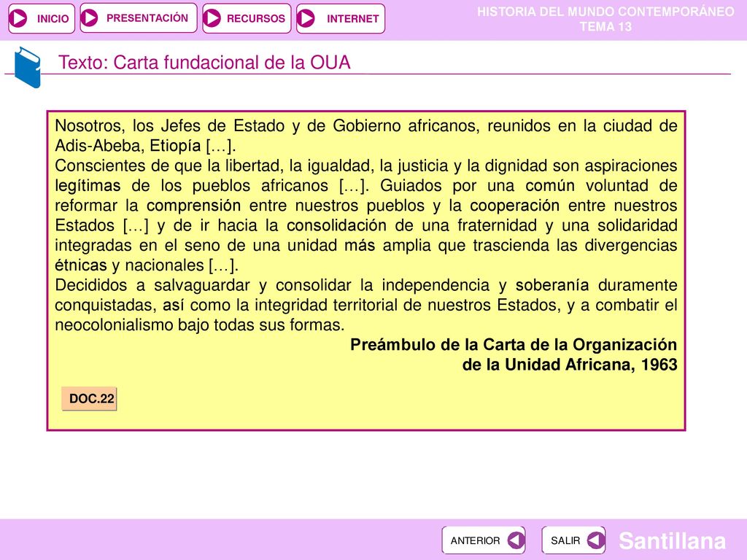
Task: Click the 'de la Unidad Africana, 1963' line
Action: click(x=570, y=365)
